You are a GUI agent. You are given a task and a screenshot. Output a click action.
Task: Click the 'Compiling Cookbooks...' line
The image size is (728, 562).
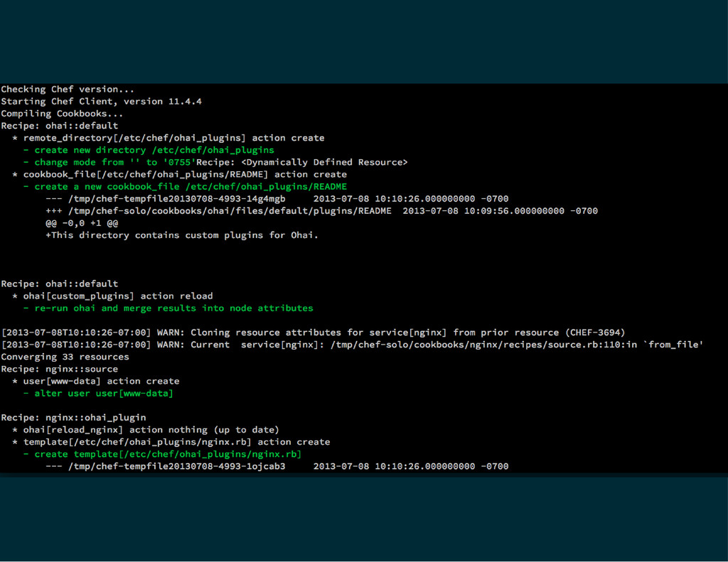62,113
